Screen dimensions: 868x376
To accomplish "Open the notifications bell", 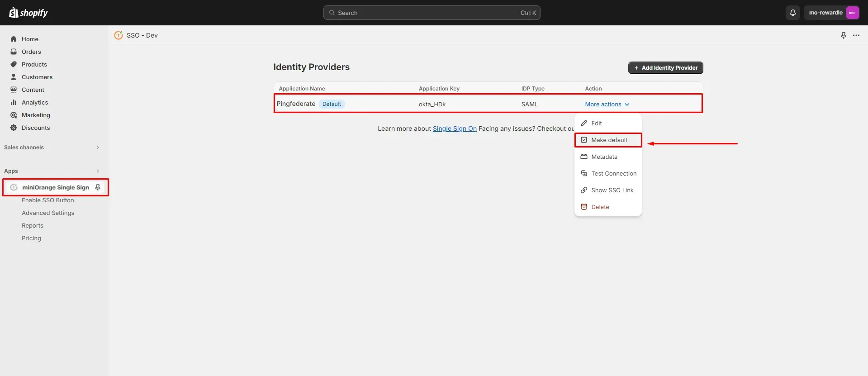I will 793,13.
